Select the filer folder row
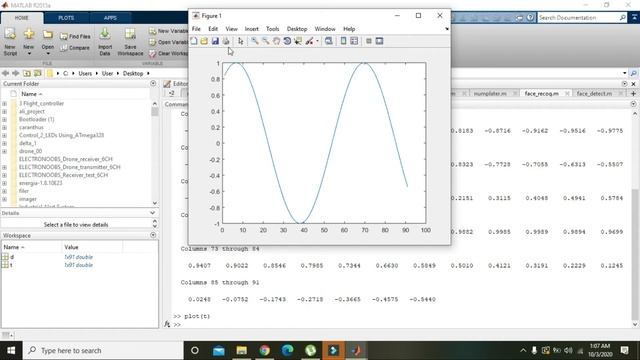The image size is (640, 360). [76, 191]
